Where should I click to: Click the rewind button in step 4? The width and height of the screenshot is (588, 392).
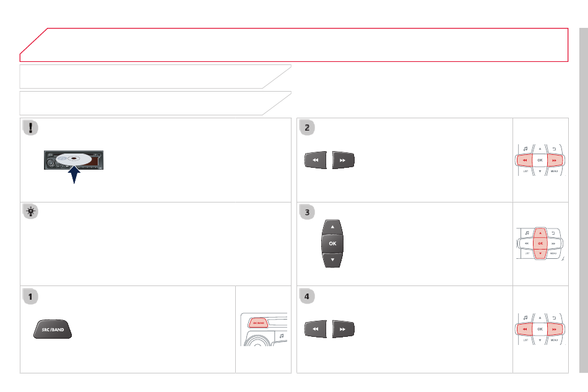click(x=316, y=329)
